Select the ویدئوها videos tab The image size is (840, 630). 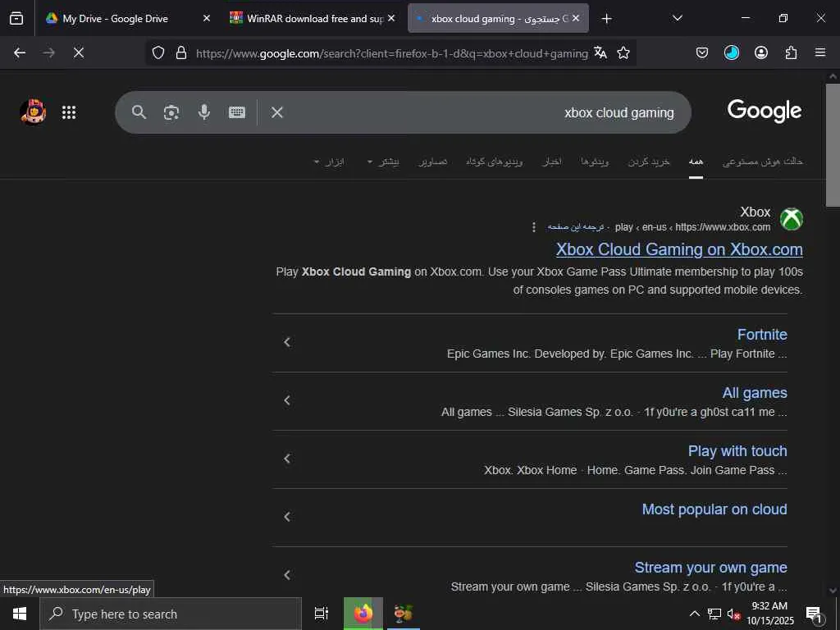pos(595,162)
